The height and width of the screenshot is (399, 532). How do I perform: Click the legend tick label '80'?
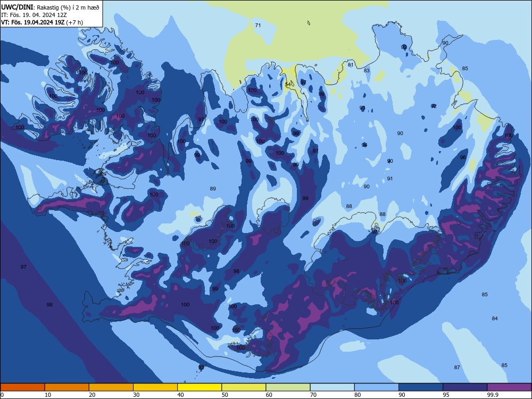click(358, 395)
